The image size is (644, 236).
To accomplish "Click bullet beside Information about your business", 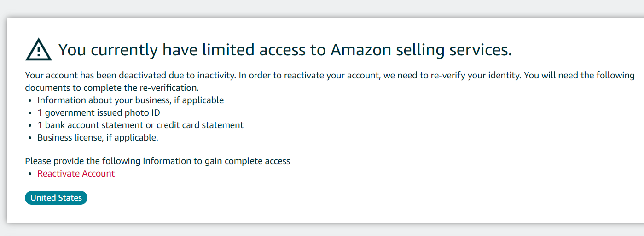I will coord(30,100).
